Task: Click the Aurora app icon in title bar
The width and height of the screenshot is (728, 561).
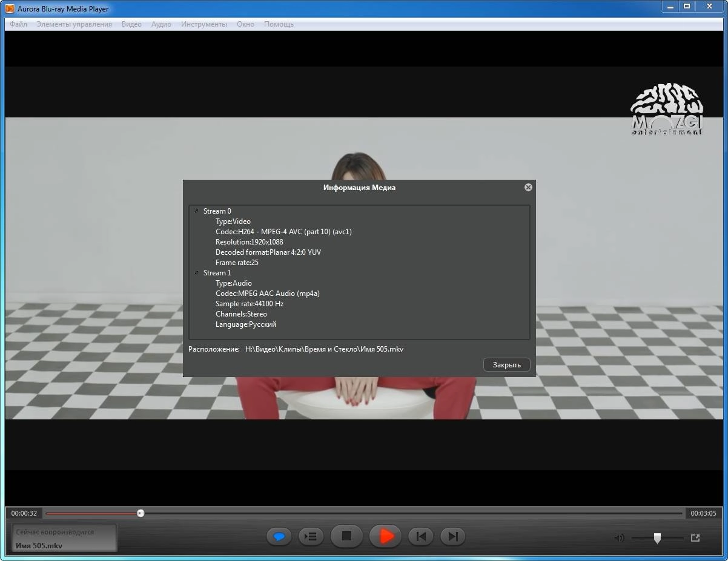Action: point(10,8)
